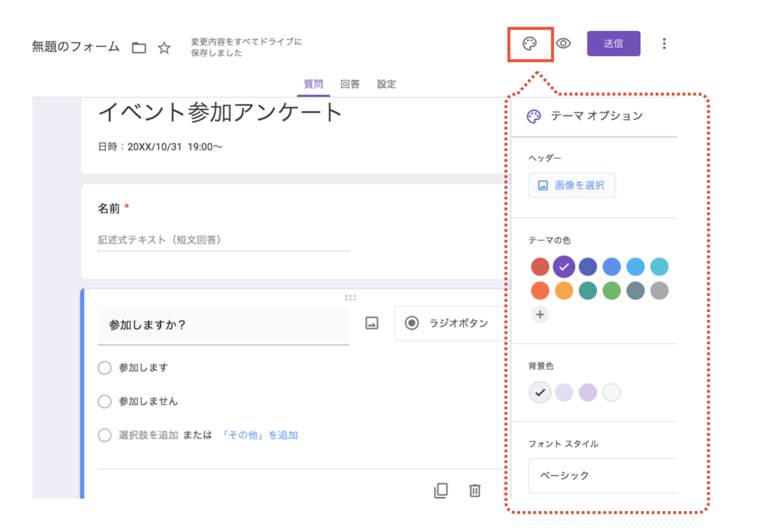This screenshot has height=532, width=759.
Task: Move form to folder via folder icon
Action: point(139,47)
